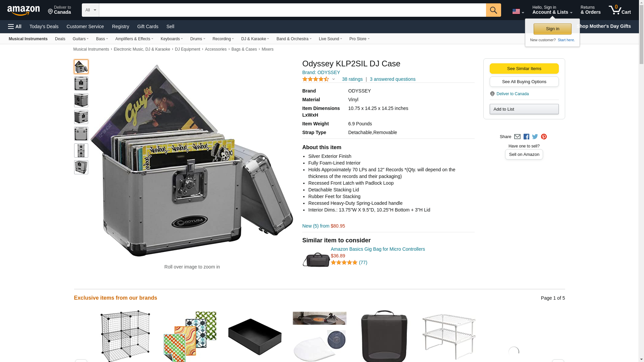The width and height of the screenshot is (644, 362).
Task: Expand the Guitars navigation dropdown
Action: (80, 39)
